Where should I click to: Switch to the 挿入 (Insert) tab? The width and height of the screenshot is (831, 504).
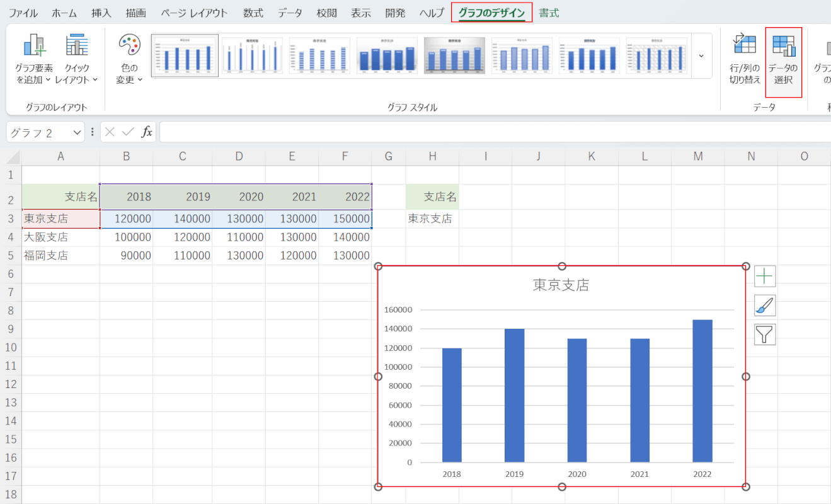(101, 13)
